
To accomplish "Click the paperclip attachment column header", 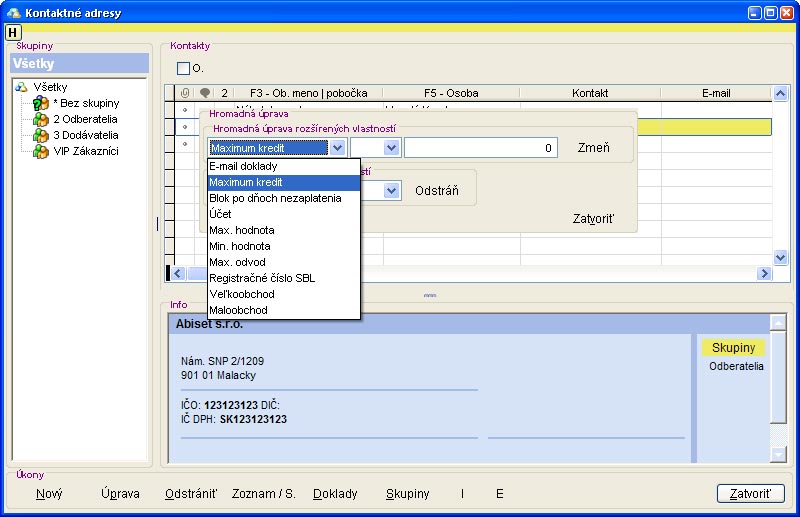I will tap(185, 93).
